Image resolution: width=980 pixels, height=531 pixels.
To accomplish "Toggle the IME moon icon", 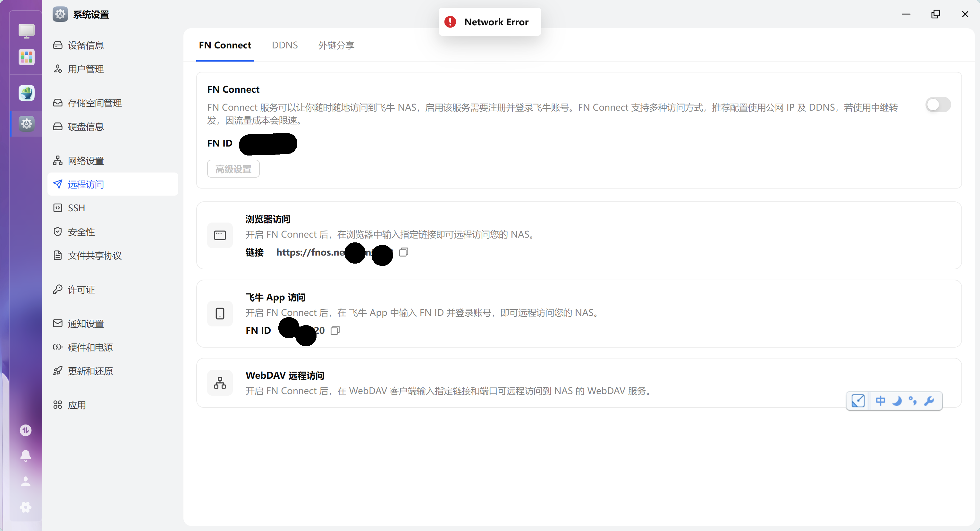I will [x=897, y=401].
